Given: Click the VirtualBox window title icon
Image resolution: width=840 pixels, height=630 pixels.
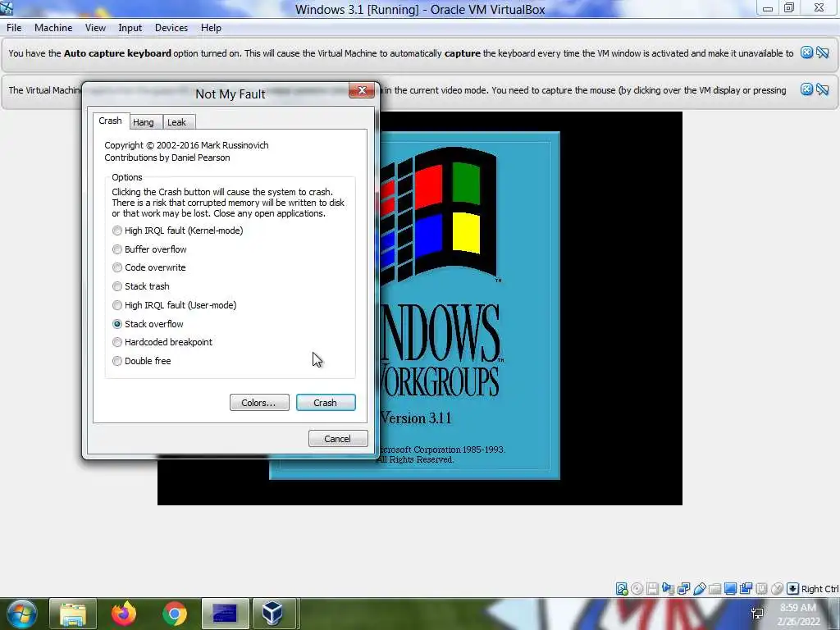Looking at the screenshot, I should coord(7,7).
